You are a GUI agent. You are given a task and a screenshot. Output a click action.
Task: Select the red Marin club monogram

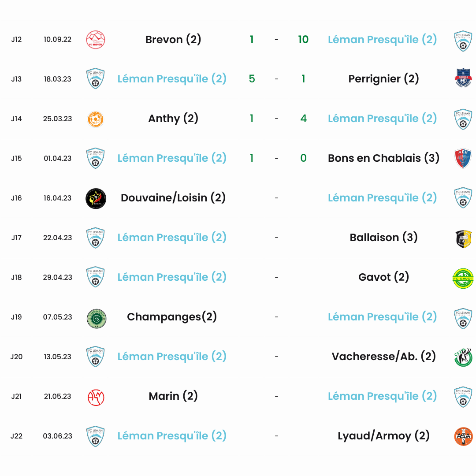pyautogui.click(x=96, y=398)
